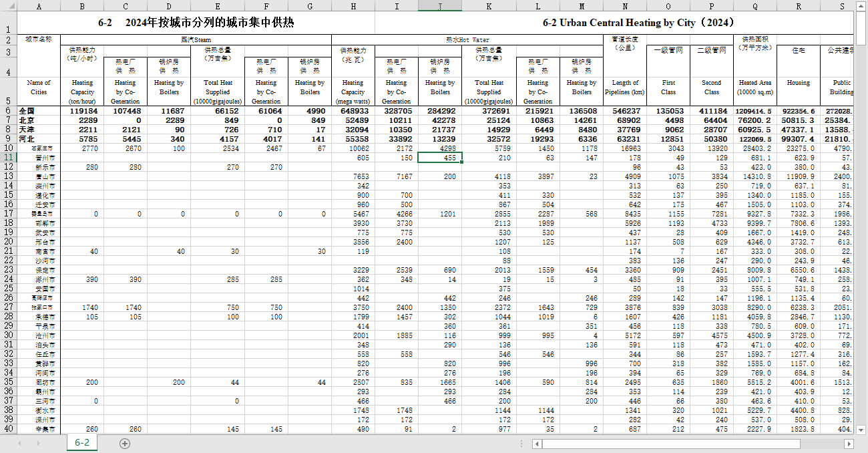Select the cell containing 32094
Viewport: 868px width, 453px height.
point(353,130)
